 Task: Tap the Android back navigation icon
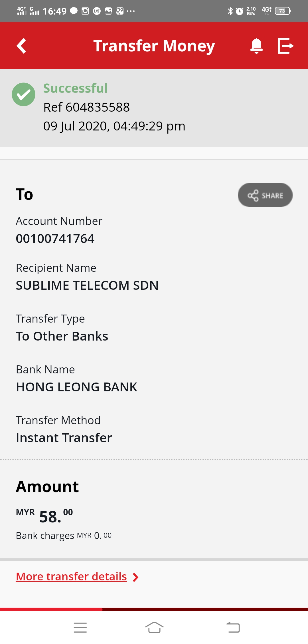233,627
